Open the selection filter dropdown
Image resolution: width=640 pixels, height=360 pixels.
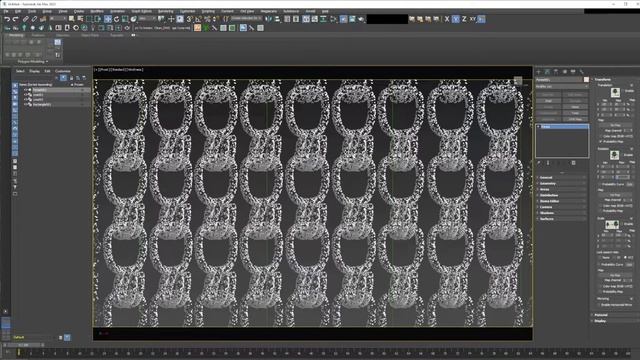[58, 19]
